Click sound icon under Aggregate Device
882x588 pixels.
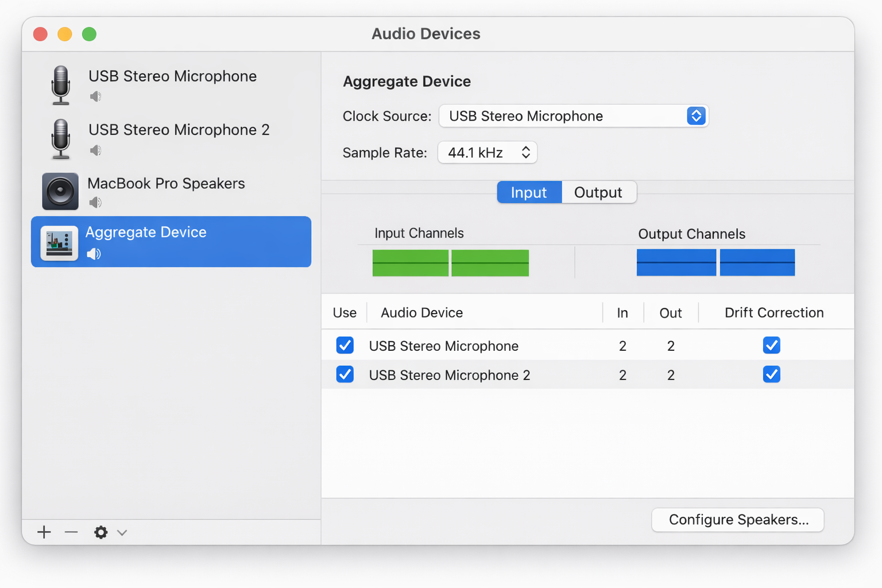(94, 253)
